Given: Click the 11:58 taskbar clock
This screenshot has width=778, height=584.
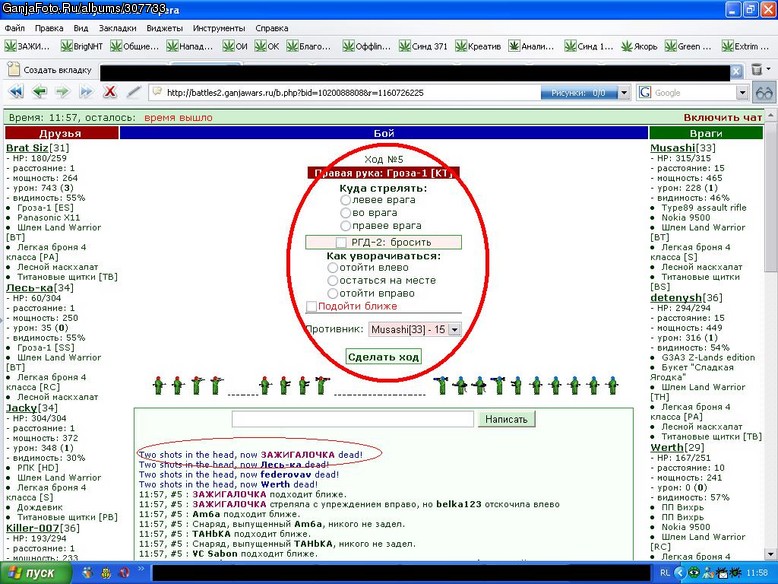Looking at the screenshot, I should pyautogui.click(x=757, y=573).
